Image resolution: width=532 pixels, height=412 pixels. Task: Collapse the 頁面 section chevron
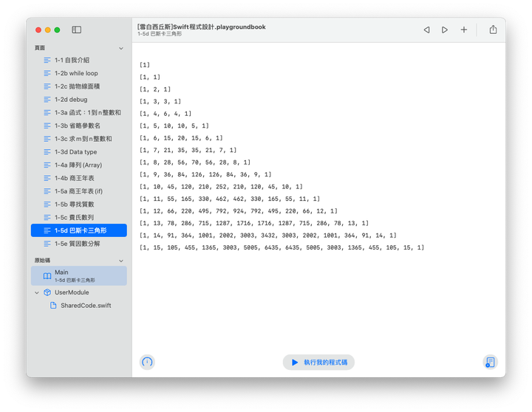[x=121, y=49]
